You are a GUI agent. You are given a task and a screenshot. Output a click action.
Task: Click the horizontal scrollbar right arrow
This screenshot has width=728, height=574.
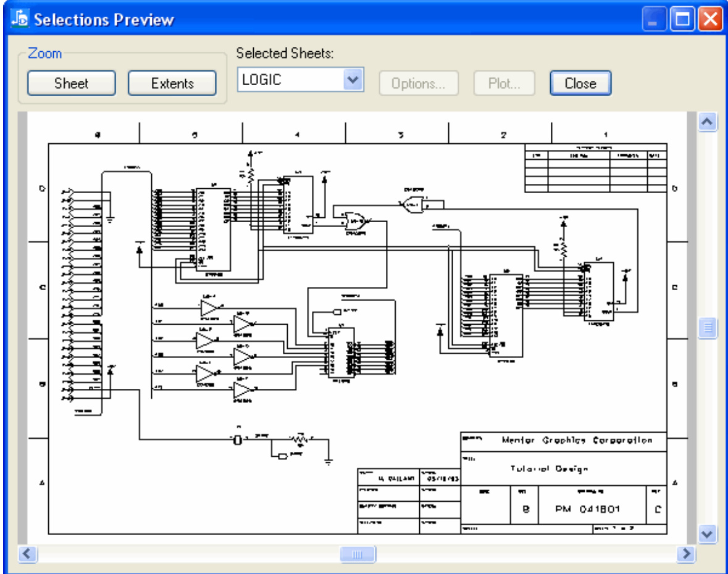pos(684,553)
